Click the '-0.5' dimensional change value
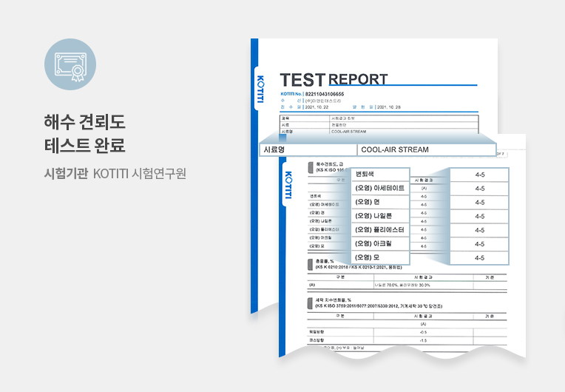565x392 pixels. (424, 332)
